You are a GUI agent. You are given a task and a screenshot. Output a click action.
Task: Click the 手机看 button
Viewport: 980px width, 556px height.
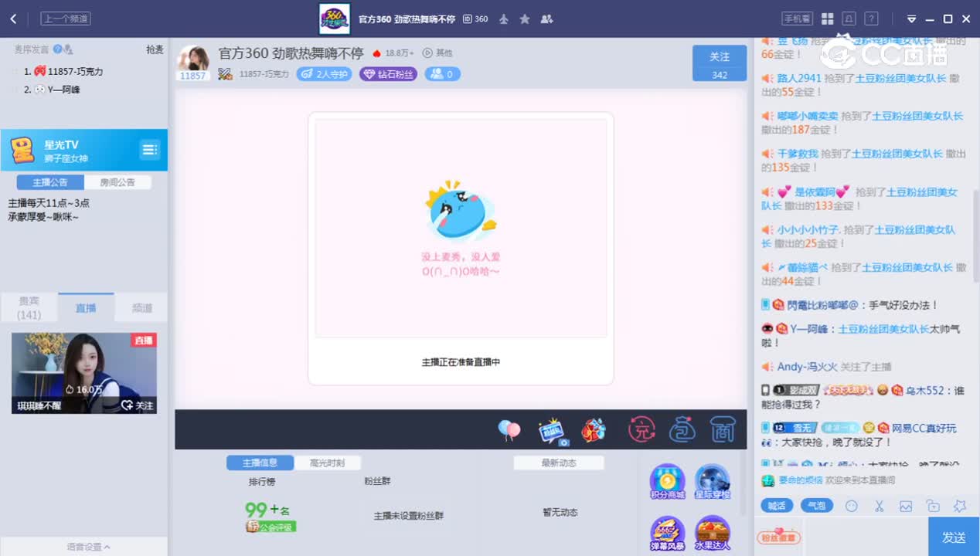point(798,19)
